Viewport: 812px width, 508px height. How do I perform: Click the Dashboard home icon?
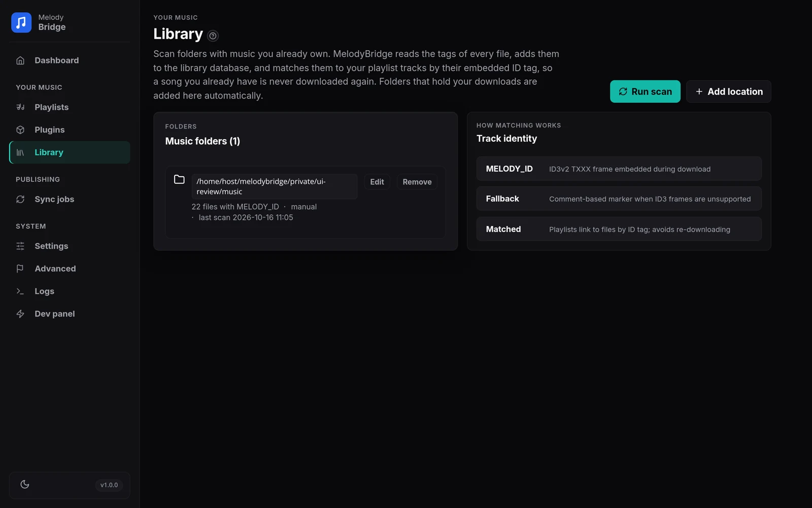[20, 60]
